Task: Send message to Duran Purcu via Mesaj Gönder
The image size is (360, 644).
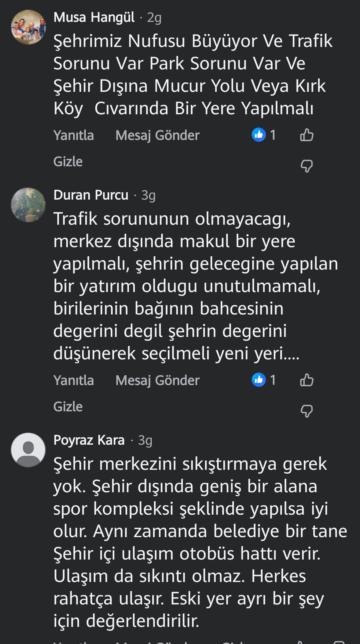Action: tap(158, 380)
